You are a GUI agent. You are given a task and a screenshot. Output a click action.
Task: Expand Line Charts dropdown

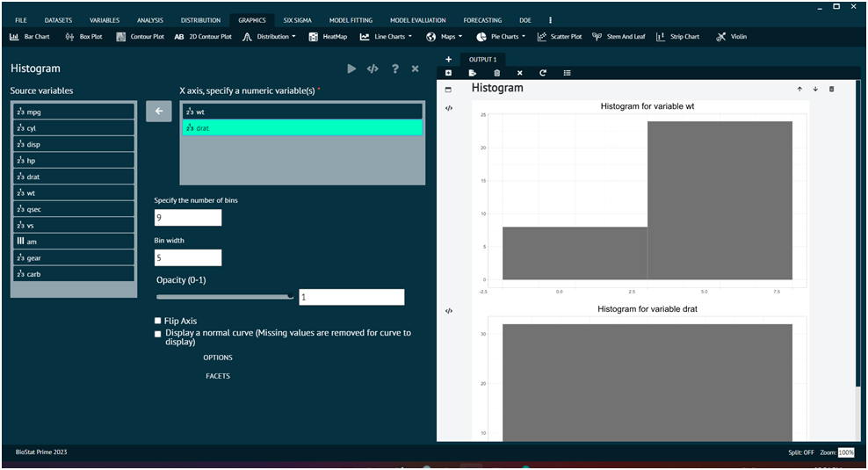(x=387, y=37)
